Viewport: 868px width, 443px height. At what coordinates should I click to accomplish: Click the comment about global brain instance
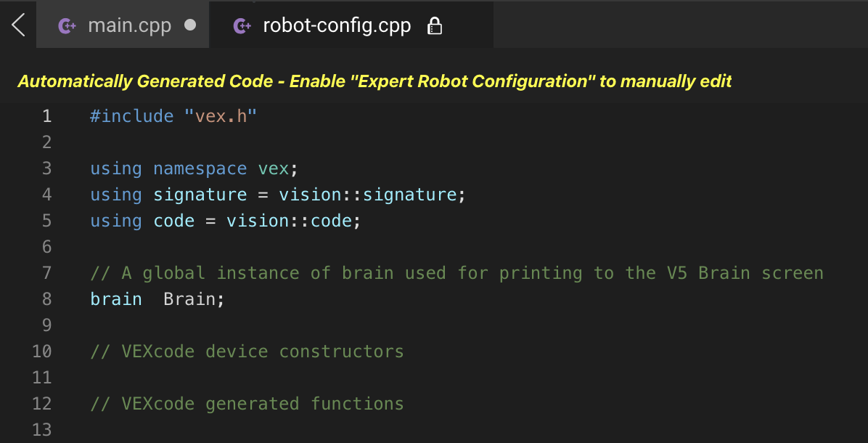tap(456, 273)
